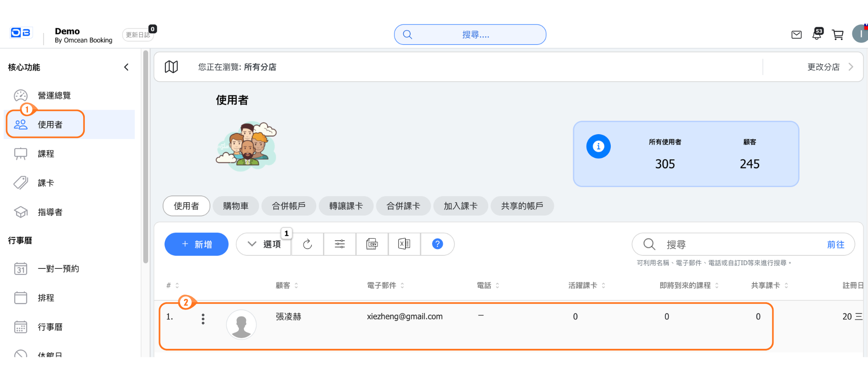
Task: Open 更改分店 branch selector
Action: (x=829, y=67)
